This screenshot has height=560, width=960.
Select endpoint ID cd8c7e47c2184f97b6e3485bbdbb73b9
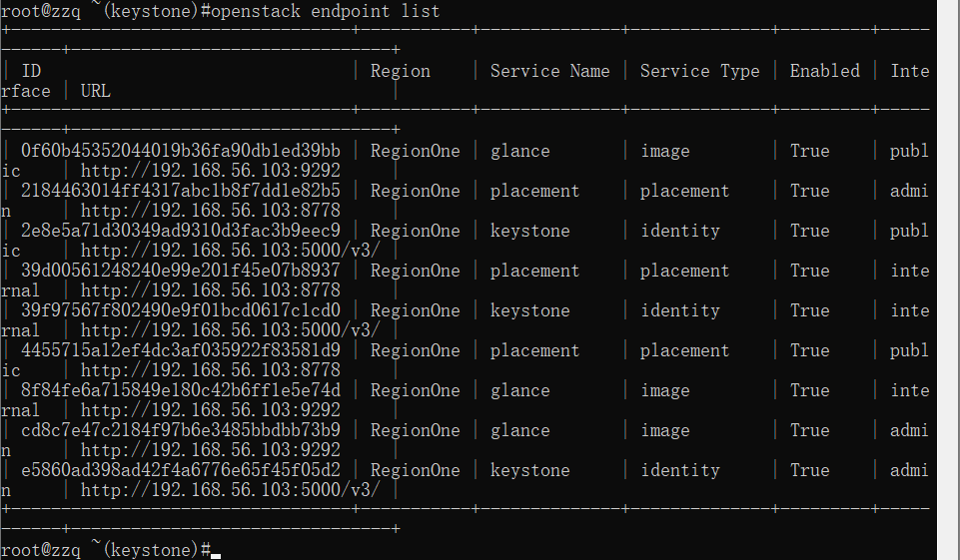coord(181,430)
